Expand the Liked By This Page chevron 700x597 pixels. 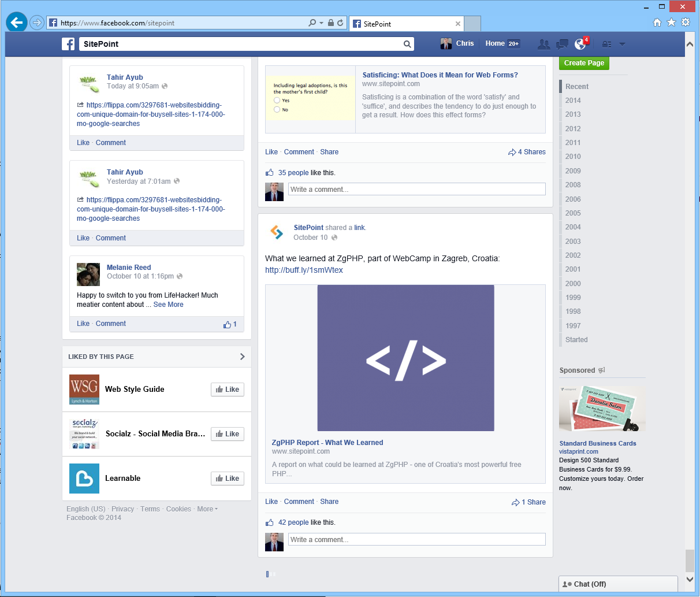[242, 357]
